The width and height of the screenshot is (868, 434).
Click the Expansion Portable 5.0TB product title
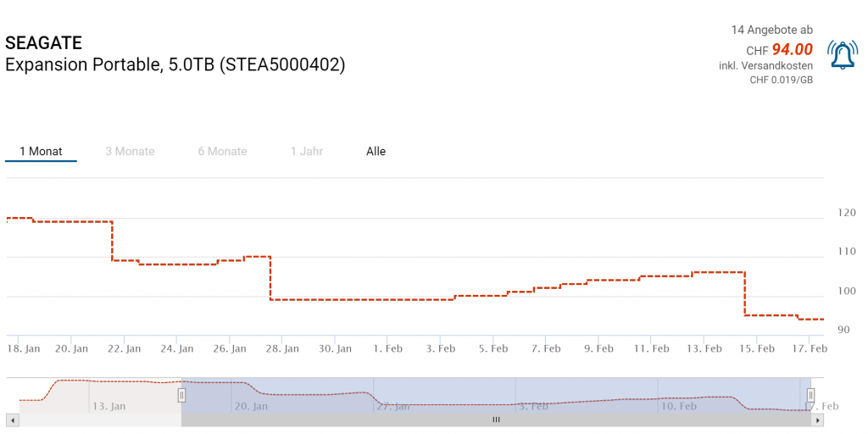point(175,65)
